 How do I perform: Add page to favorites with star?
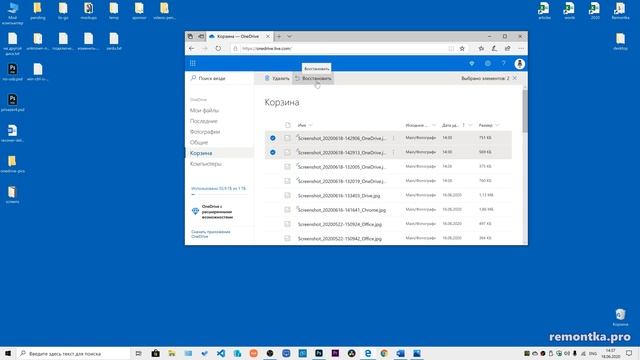coord(462,49)
